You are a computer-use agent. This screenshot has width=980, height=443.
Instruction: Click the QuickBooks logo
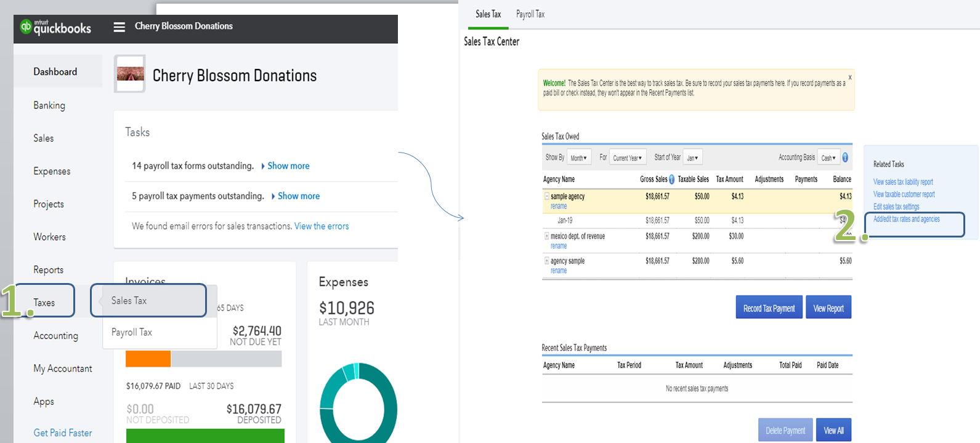55,27
